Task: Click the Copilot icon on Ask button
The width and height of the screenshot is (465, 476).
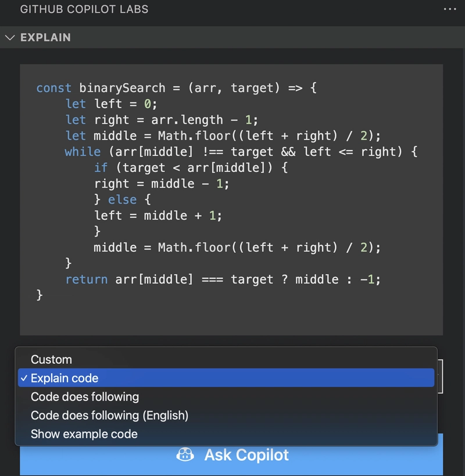Action: coord(185,454)
